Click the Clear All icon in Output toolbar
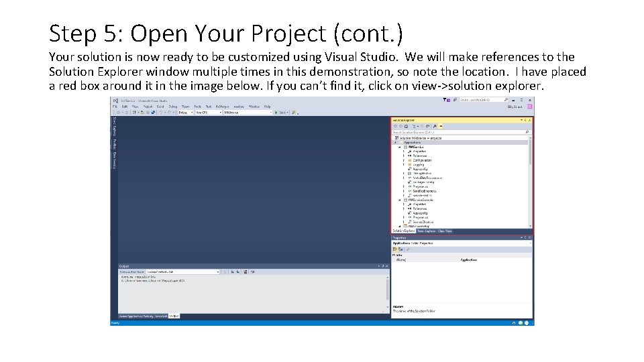 [x=246, y=271]
